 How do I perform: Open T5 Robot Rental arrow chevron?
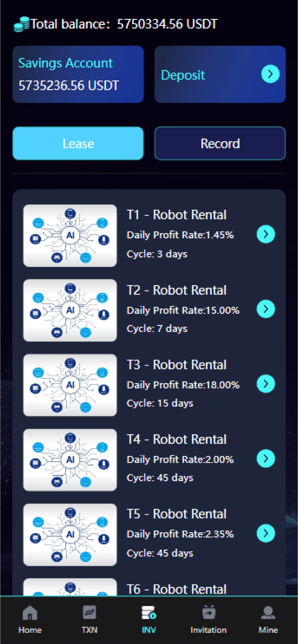tap(266, 533)
